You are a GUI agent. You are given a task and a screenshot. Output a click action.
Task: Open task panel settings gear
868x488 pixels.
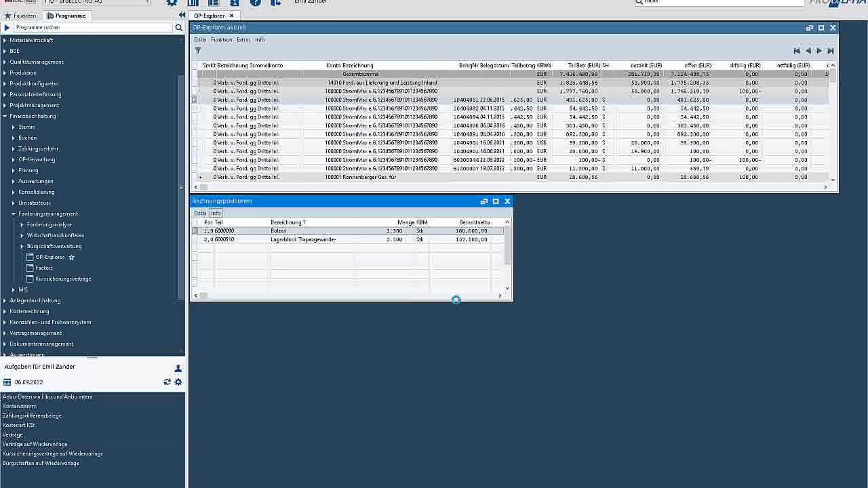[178, 382]
